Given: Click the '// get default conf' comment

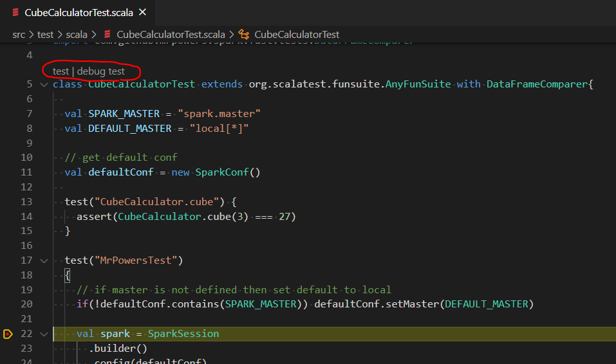Looking at the screenshot, I should tap(121, 158).
